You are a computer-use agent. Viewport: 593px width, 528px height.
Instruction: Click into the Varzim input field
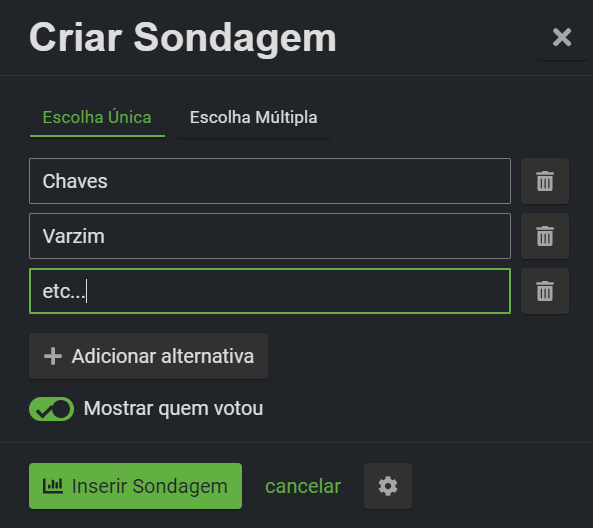pyautogui.click(x=270, y=236)
